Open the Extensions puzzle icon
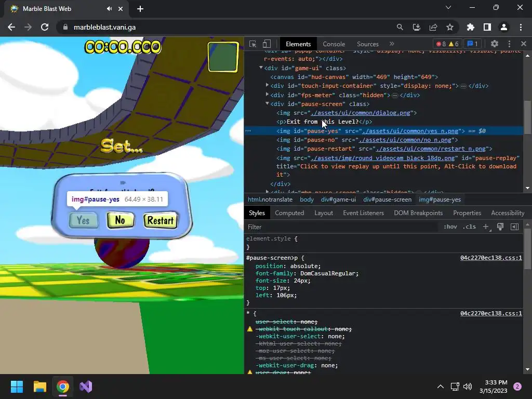Image resolution: width=532 pixels, height=399 pixels. pos(471,27)
